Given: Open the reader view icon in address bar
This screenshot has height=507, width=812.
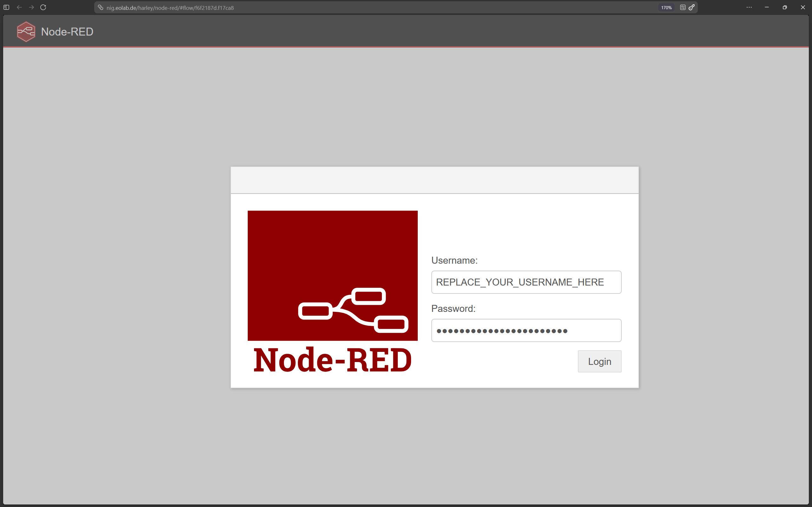Looking at the screenshot, I should click(683, 7).
